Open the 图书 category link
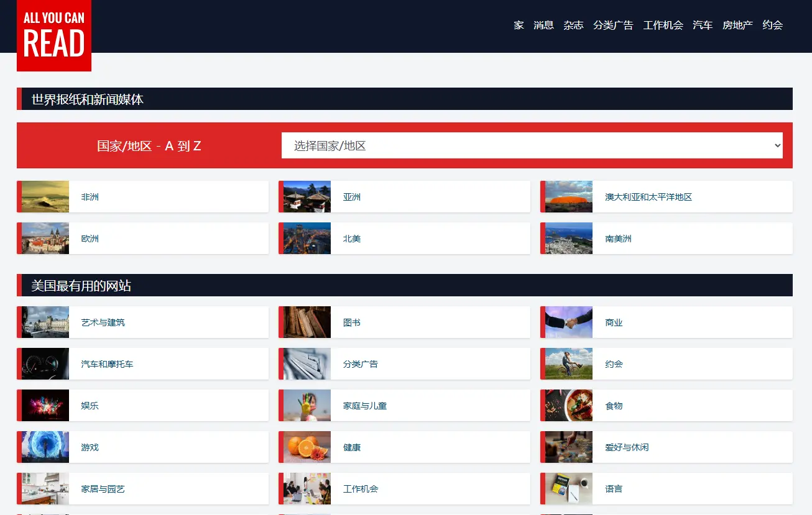812x515 pixels. click(352, 322)
